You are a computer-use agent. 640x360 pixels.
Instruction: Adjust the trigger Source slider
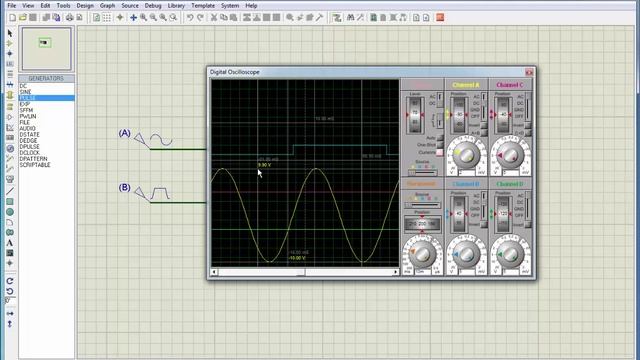[x=422, y=173]
